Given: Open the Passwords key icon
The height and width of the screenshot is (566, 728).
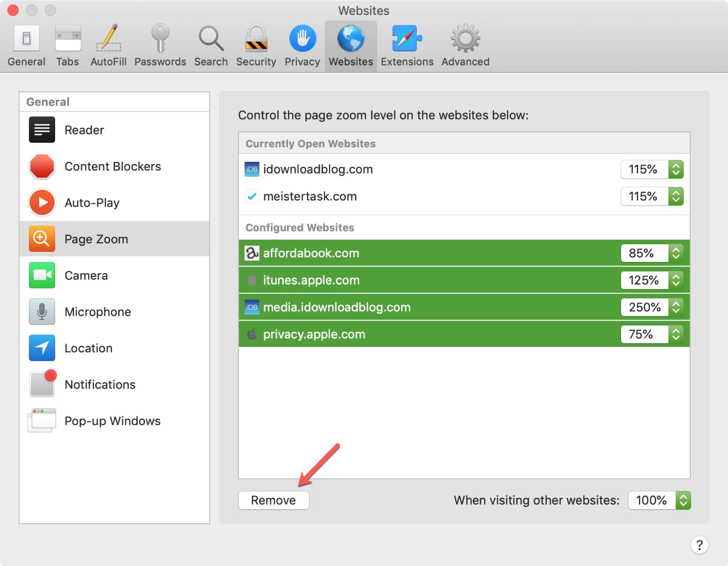Looking at the screenshot, I should (x=160, y=38).
